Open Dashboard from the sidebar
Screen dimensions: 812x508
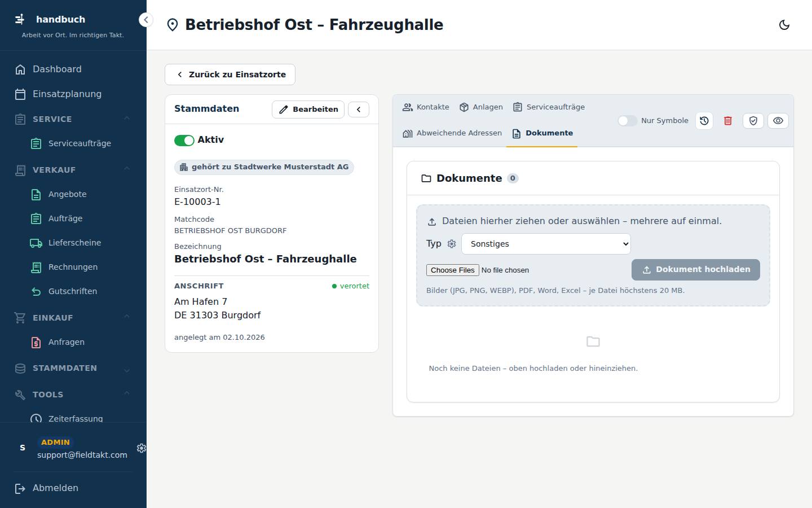point(73,69)
